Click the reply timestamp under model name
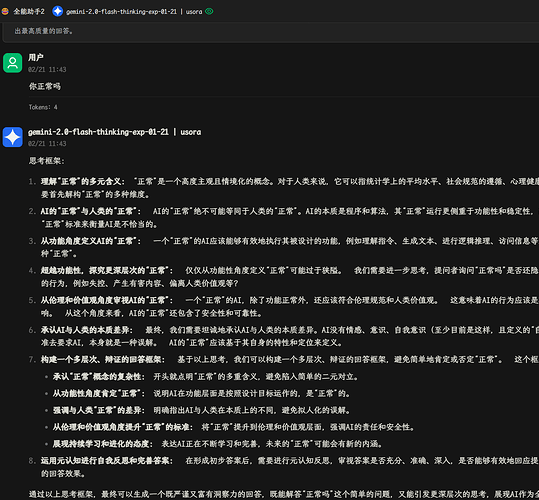Image resolution: width=539 pixels, height=500 pixels. [47, 143]
